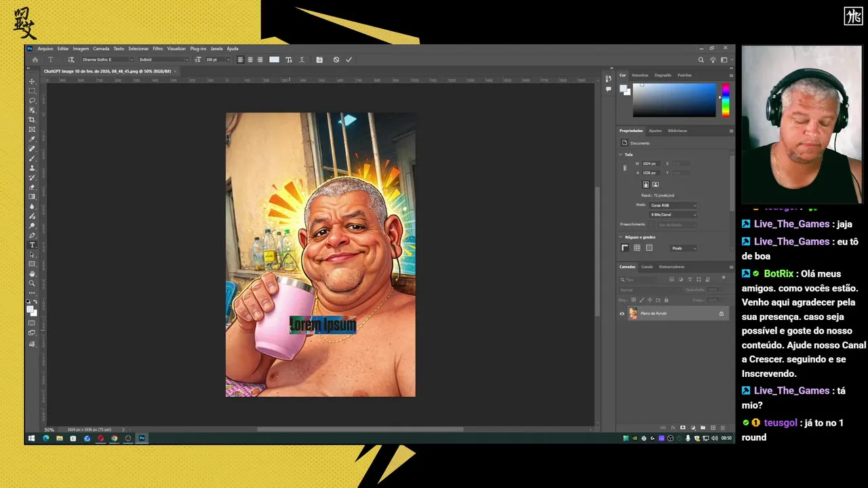Toggle text orientation in options bar
This screenshot has height=488, width=868.
click(x=71, y=60)
